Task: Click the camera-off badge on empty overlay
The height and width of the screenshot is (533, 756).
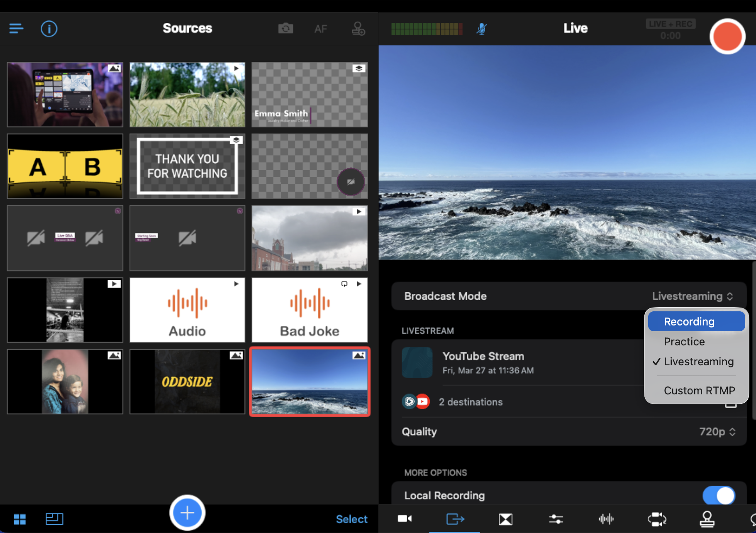Action: click(351, 182)
